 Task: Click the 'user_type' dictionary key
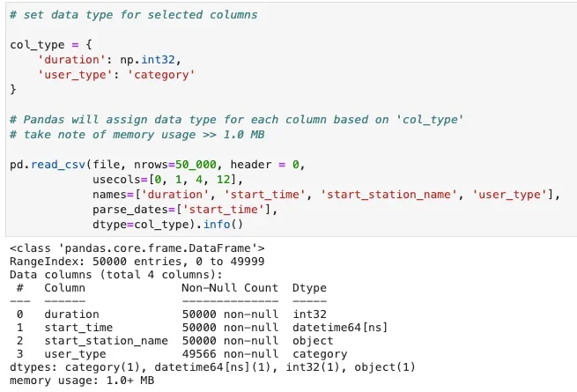[75, 75]
